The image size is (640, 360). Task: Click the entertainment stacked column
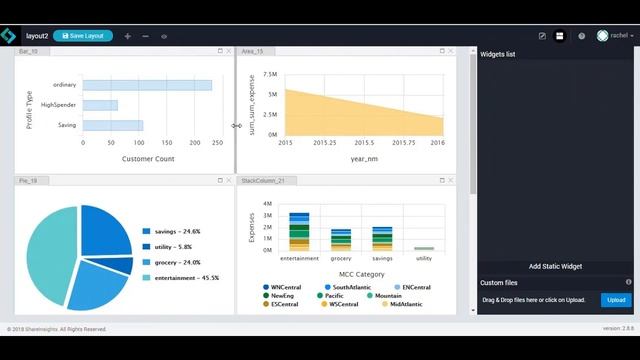[299, 231]
